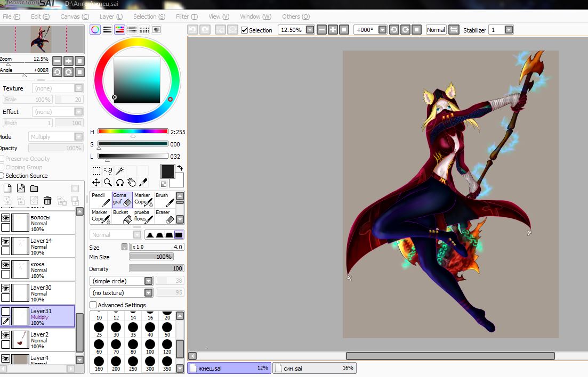Open the zoom percentage dropdown
This screenshot has height=377, width=588.
click(310, 30)
